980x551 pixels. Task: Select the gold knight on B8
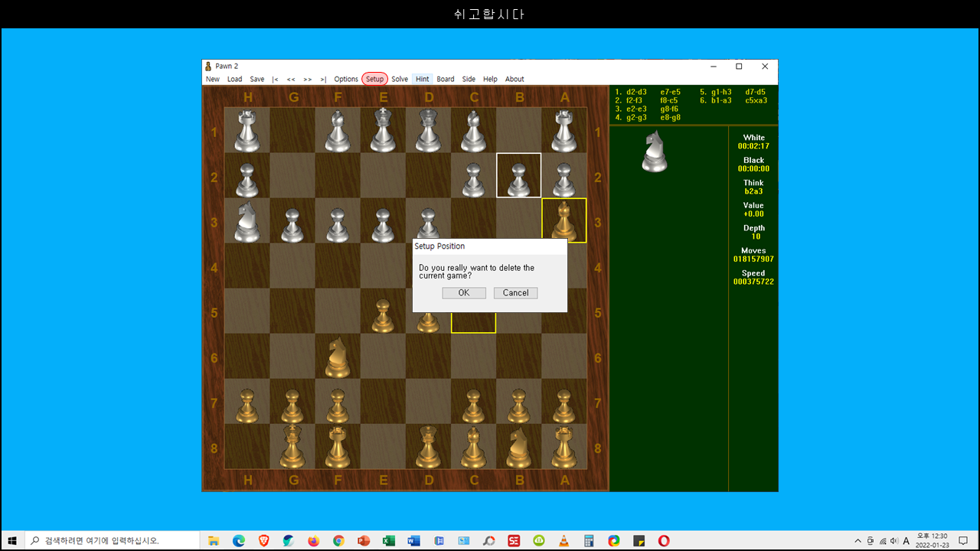pyautogui.click(x=518, y=448)
